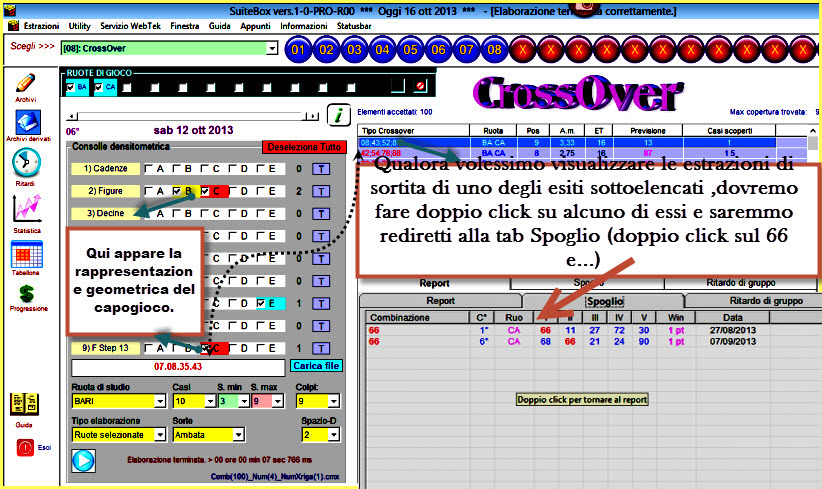Open the Ritardi clock icon
Screen dimensions: 822x489
(x=26, y=163)
